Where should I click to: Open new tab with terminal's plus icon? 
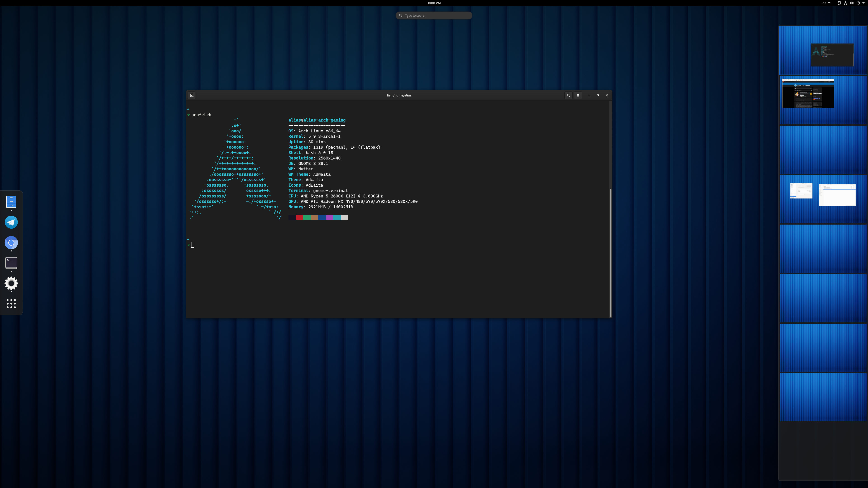tap(192, 95)
